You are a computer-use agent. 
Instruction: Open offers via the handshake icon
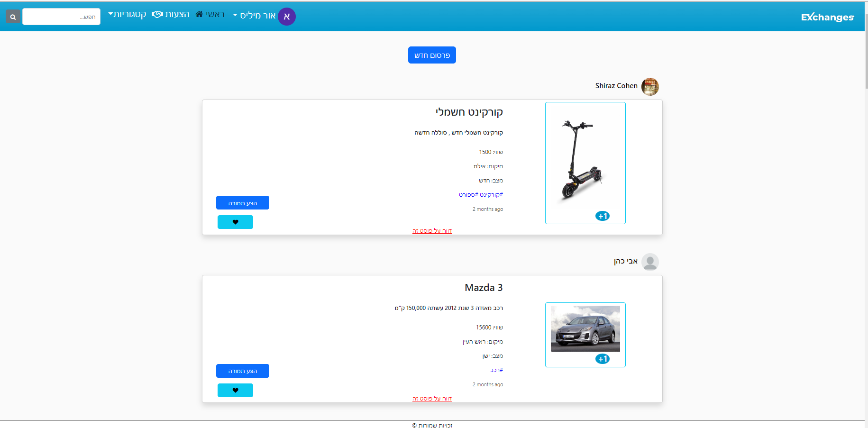(157, 14)
